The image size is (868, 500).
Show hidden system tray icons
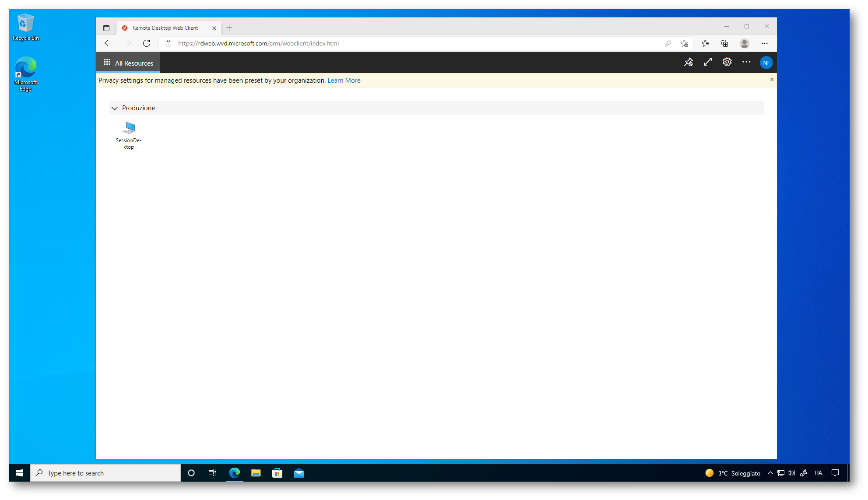pos(770,473)
